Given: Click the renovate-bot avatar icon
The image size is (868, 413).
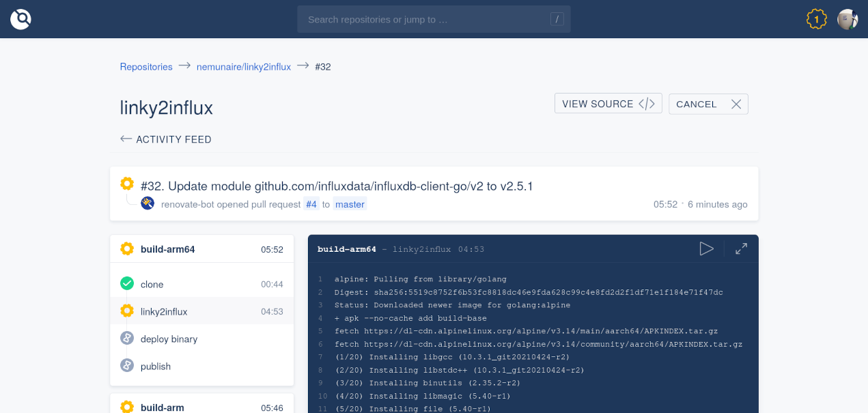Looking at the screenshot, I should pyautogui.click(x=148, y=203).
